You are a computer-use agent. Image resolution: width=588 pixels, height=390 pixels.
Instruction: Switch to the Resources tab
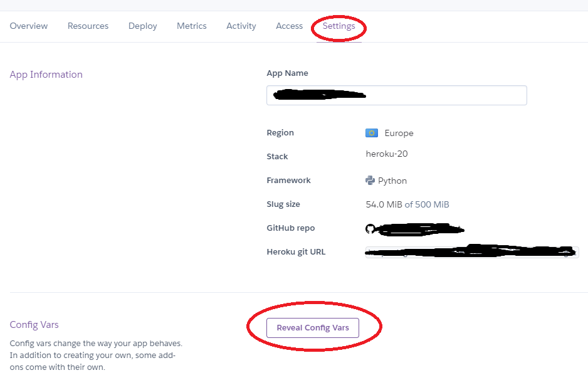[88, 26]
